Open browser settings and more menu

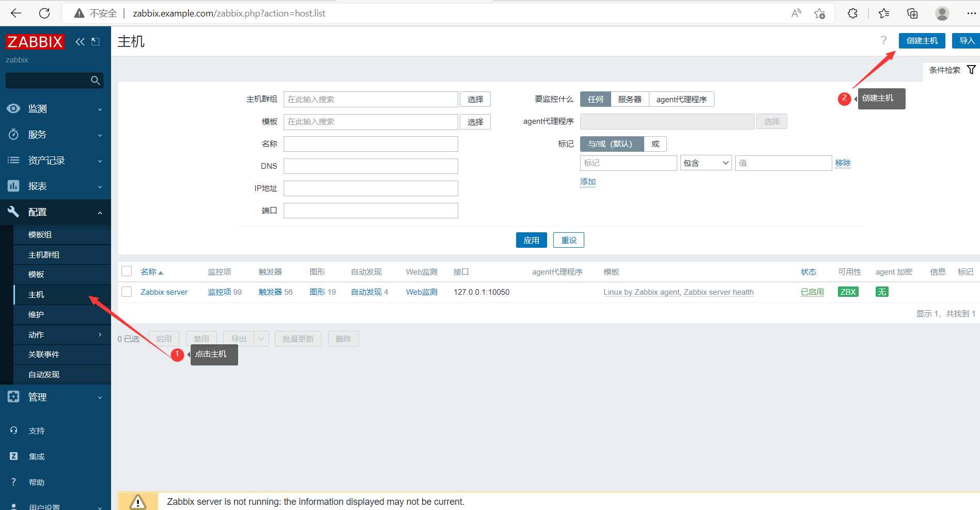coord(971,13)
